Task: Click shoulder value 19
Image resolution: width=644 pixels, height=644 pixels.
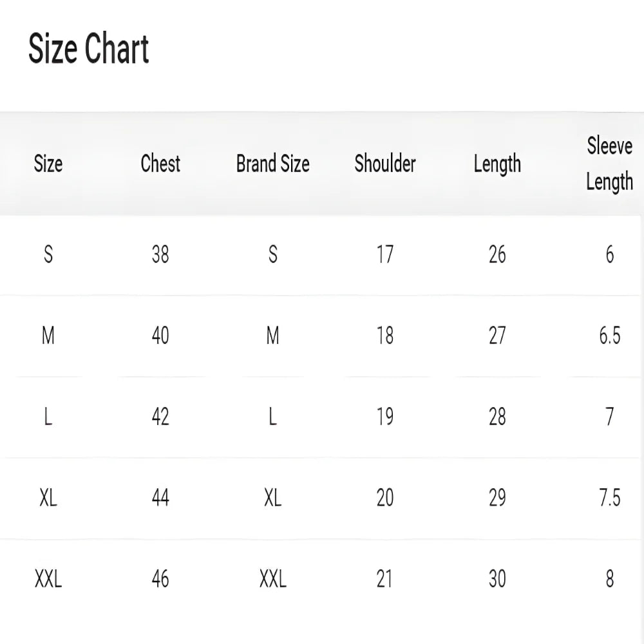Action: [x=385, y=417]
